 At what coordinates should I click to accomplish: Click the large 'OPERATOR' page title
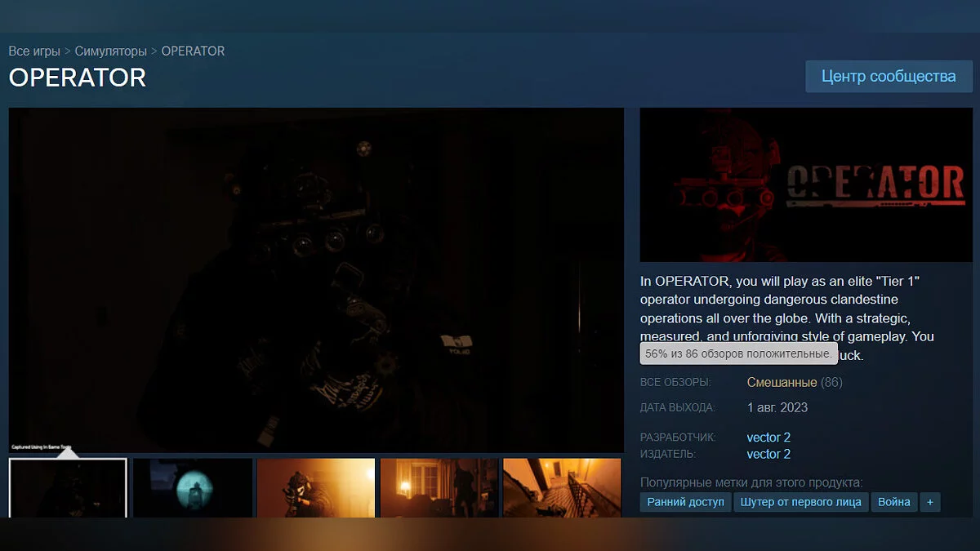click(78, 78)
